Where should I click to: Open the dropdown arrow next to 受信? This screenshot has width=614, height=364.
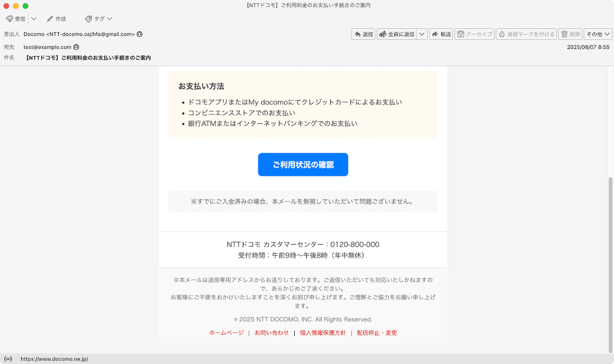click(33, 19)
